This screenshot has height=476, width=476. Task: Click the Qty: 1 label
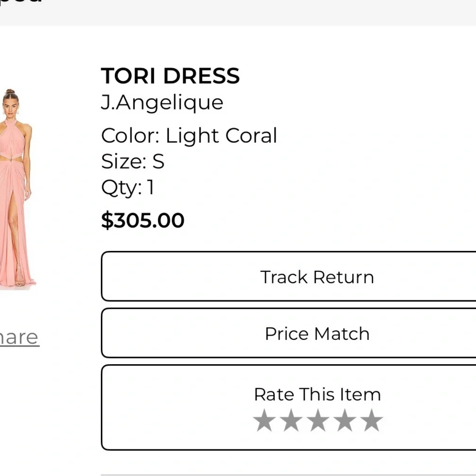(128, 188)
